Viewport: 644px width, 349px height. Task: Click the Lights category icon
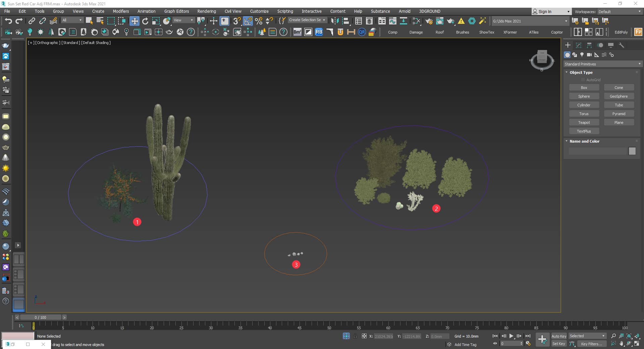(582, 55)
